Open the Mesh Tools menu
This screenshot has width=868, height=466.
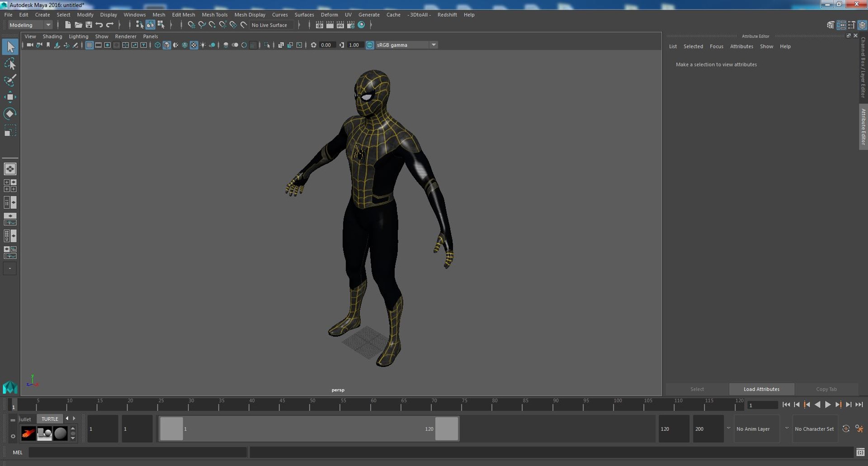215,14
